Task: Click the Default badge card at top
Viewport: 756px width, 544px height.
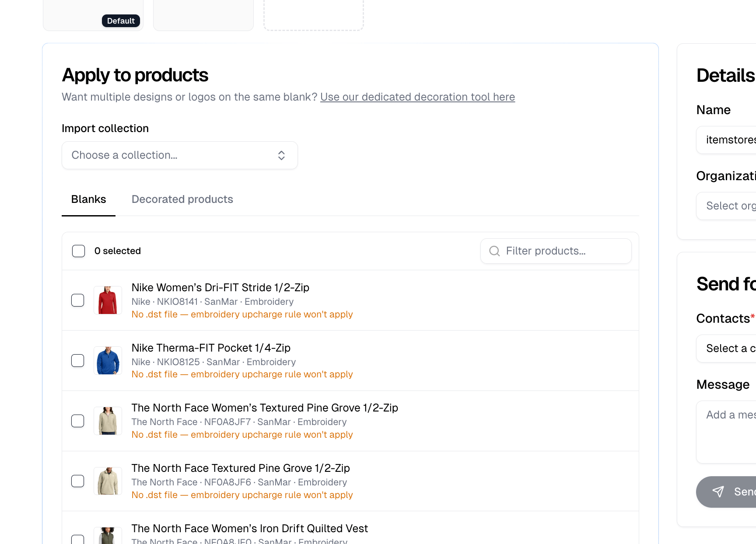Action: click(x=93, y=15)
